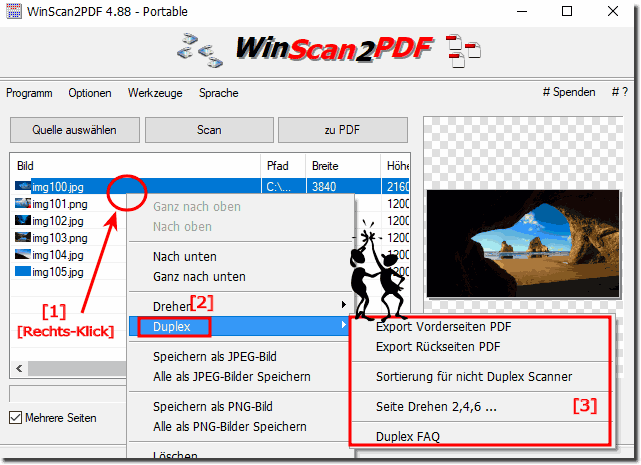The height and width of the screenshot is (465, 641).
Task: Open Duplex FAQ submenu entry
Action: coord(481,436)
